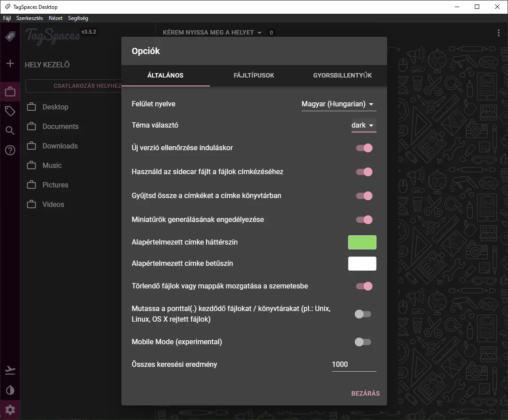Viewport: 508px width, 420px height.
Task: Pick the white default tag text color
Action: [x=362, y=264]
